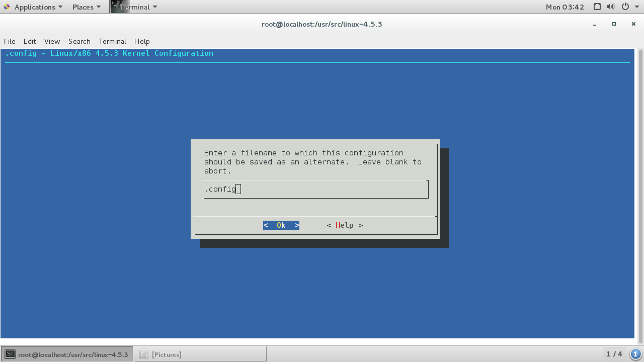Screen dimensions: 644x362
Task: Open the Search menu
Action: coord(79,41)
